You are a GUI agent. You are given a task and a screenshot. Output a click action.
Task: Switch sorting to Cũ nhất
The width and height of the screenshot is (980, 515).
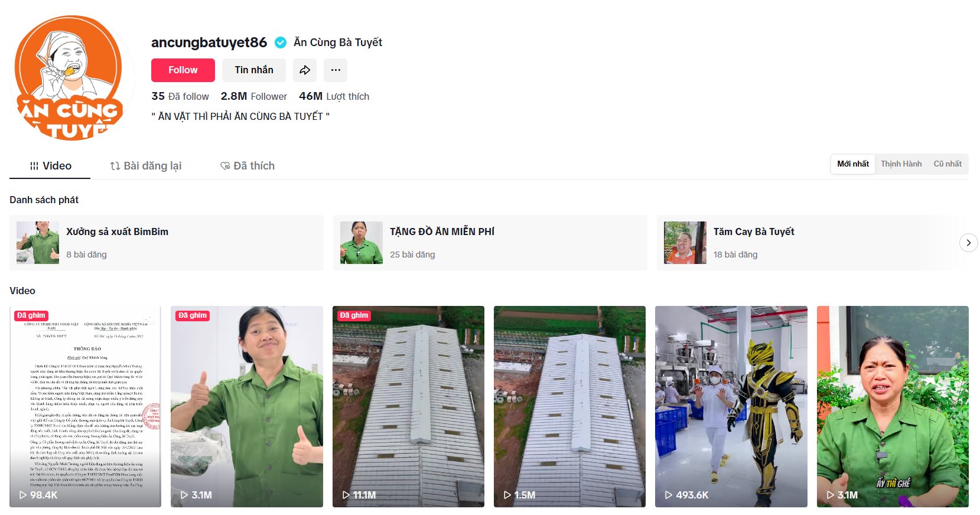948,164
